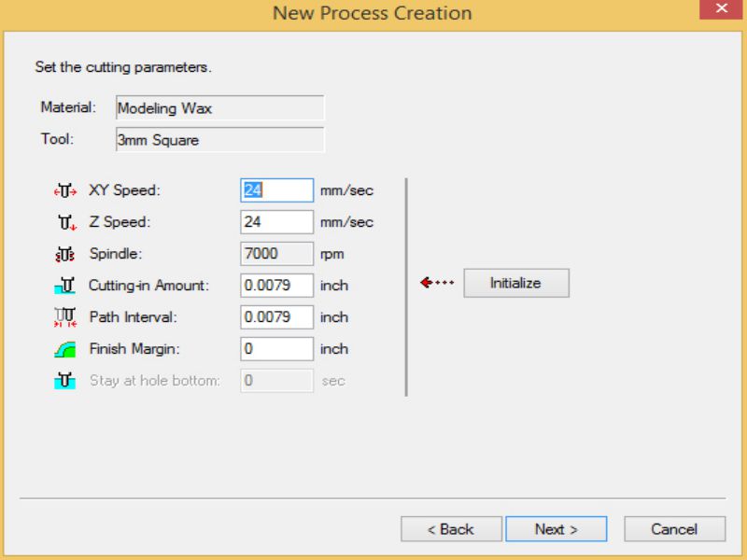Focus the XY Speed input field
747x560 pixels.
277,190
